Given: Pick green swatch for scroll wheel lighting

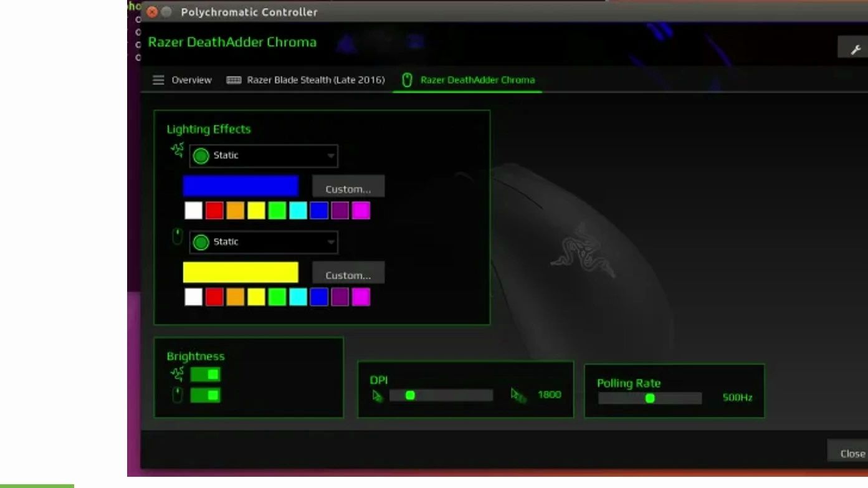Looking at the screenshot, I should click(277, 297).
